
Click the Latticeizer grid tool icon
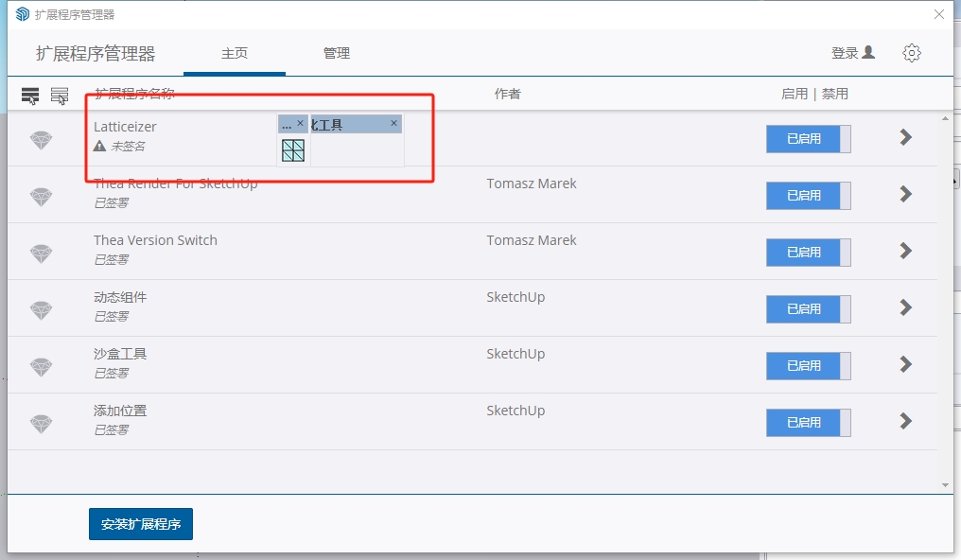[x=293, y=150]
